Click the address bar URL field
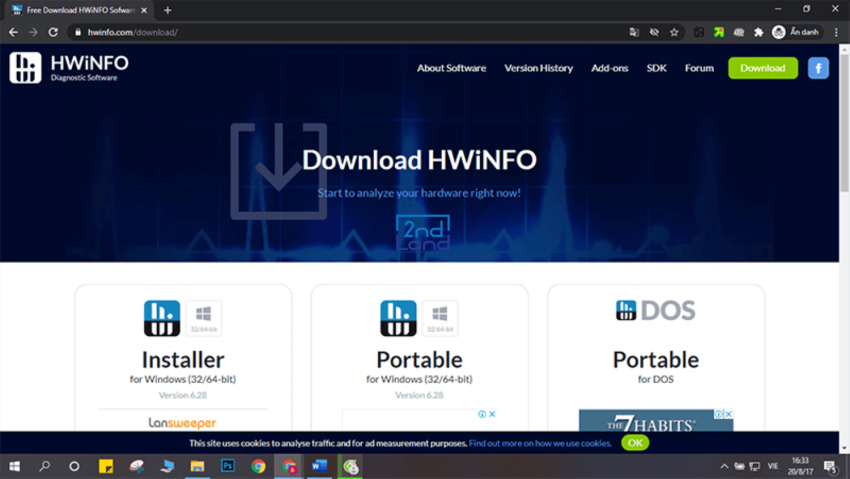Screen dimensions: 850x479 [347, 33]
